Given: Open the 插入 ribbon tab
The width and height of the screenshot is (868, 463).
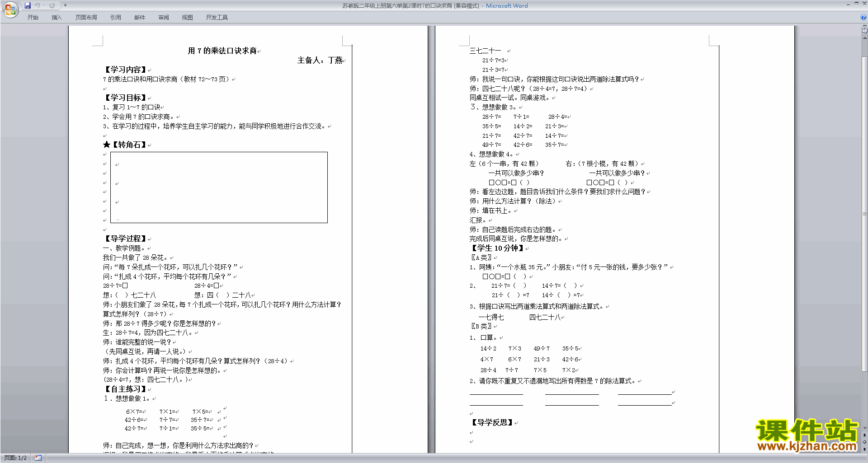Looking at the screenshot, I should coord(57,18).
